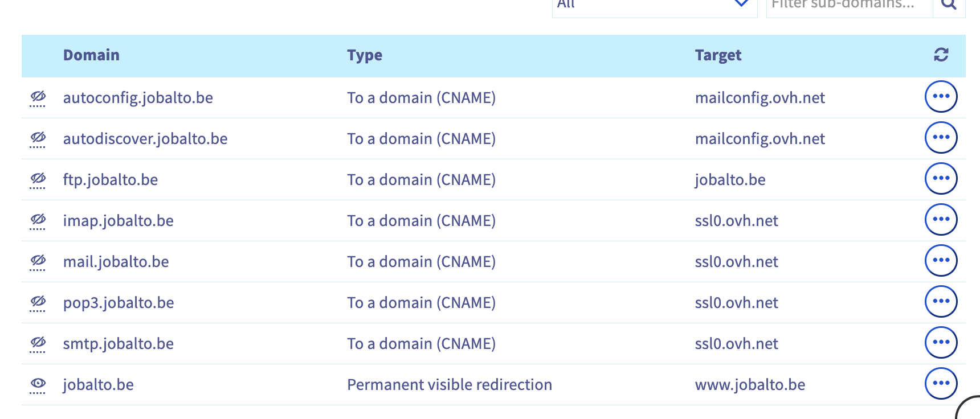Click the search magnifier icon
The image size is (980, 419).
949,5
